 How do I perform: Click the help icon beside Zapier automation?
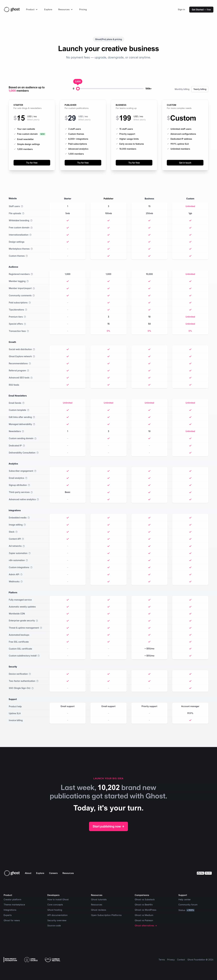30,553
